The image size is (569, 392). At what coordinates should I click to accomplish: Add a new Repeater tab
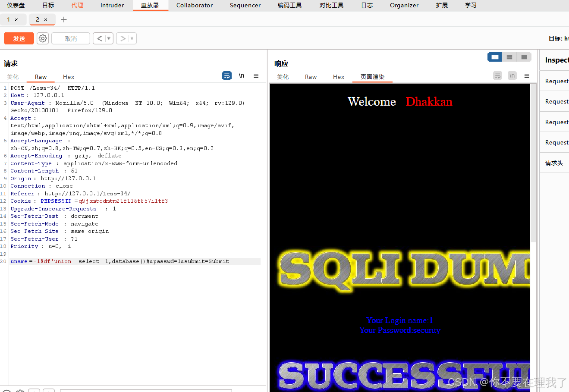[64, 19]
